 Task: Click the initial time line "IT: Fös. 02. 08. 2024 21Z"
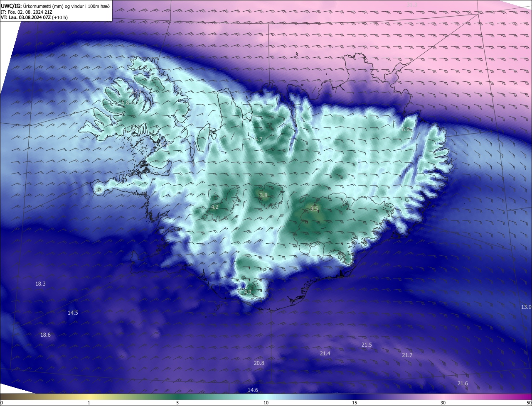coord(27,12)
